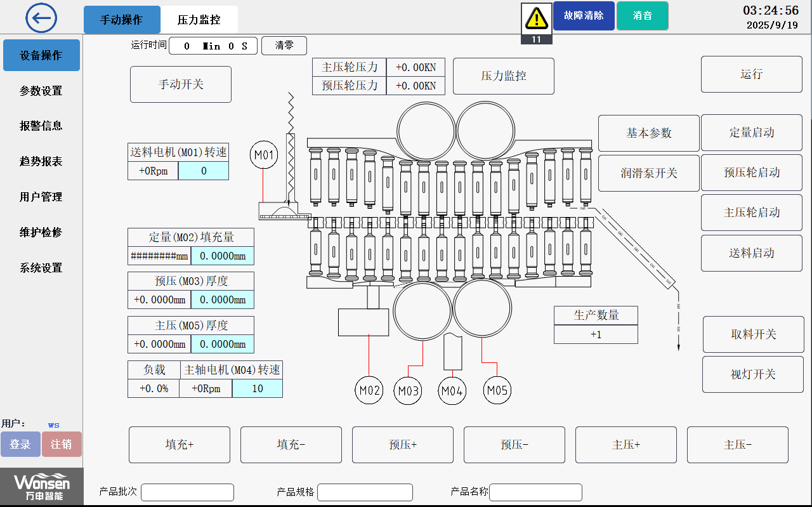Click the back arrow navigation icon
Image resolution: width=812 pixels, height=507 pixels.
41,18
